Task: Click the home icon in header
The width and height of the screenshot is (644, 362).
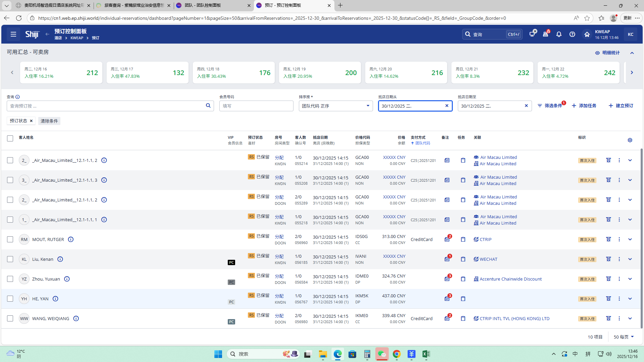Action: (x=587, y=34)
